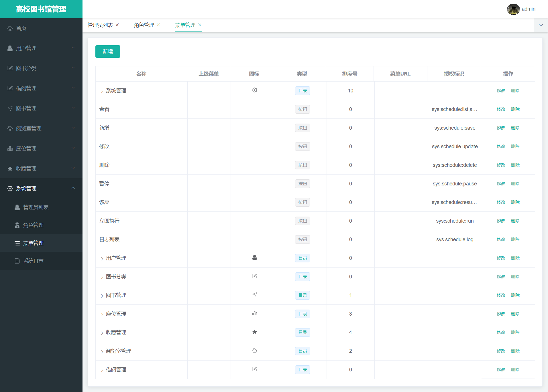Click the edit icon beside 借阅管理 in sidebar
Image resolution: width=548 pixels, height=392 pixels.
point(10,88)
